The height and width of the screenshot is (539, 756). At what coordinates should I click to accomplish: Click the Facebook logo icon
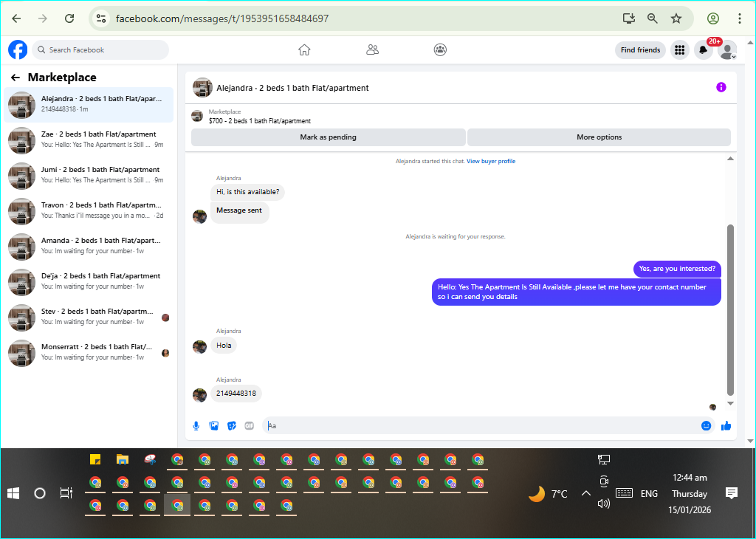18,49
